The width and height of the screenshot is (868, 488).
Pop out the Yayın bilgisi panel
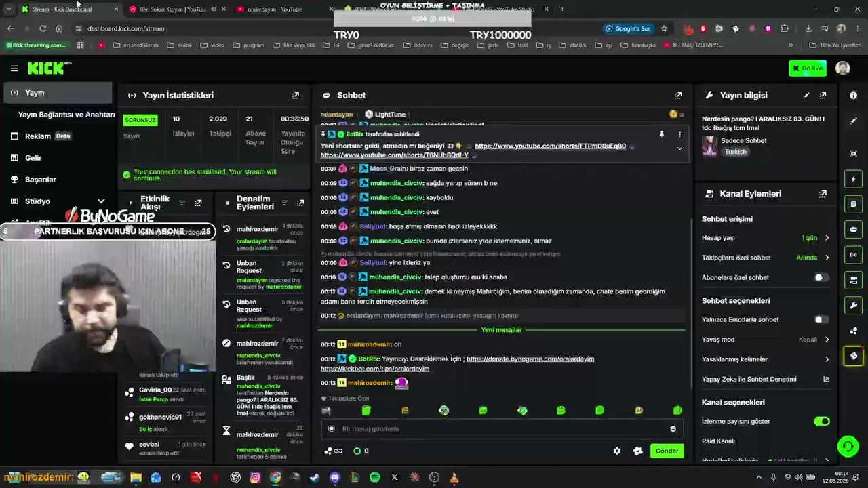click(823, 96)
